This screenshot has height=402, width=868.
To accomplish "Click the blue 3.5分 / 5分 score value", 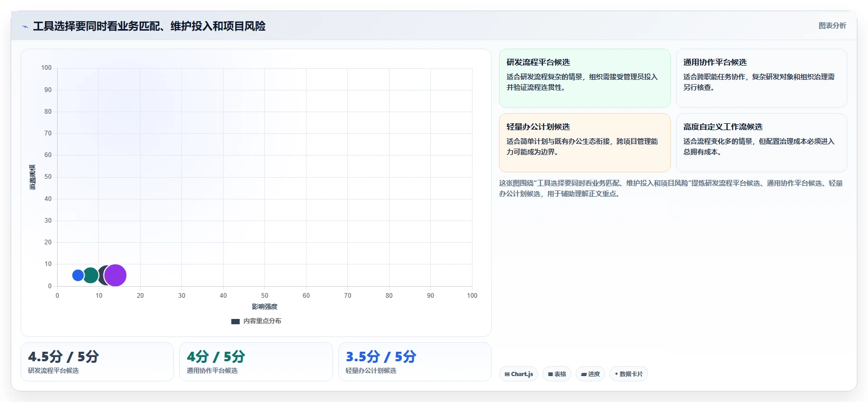I will point(381,357).
